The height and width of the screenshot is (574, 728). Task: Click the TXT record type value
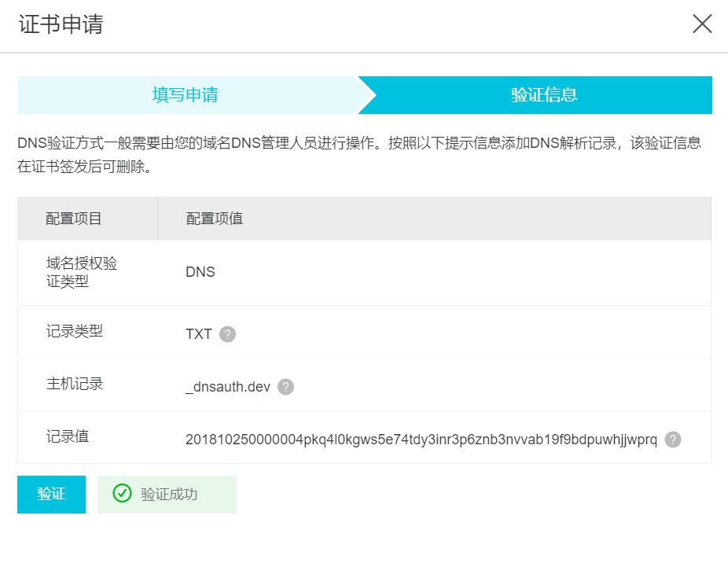click(x=198, y=334)
